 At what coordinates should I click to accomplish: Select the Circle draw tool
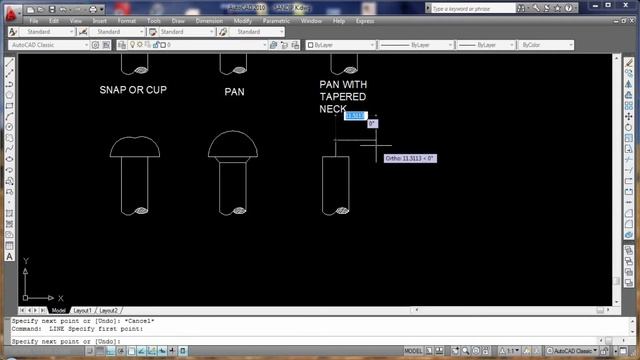coord(10,127)
